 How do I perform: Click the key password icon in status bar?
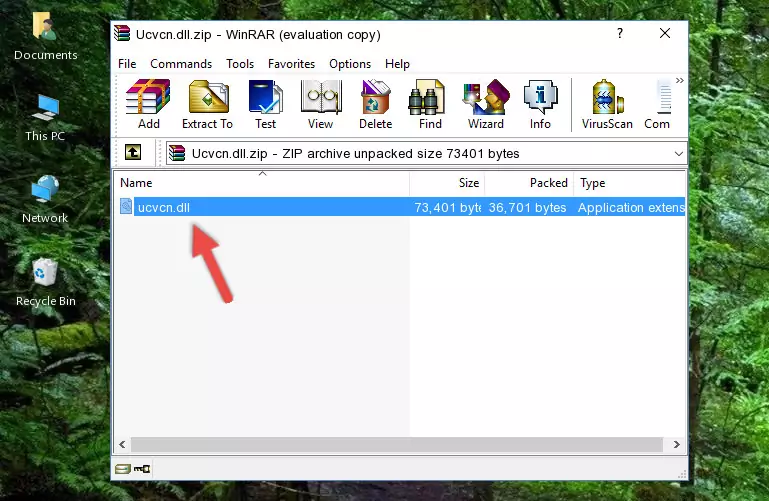pyautogui.click(x=142, y=469)
